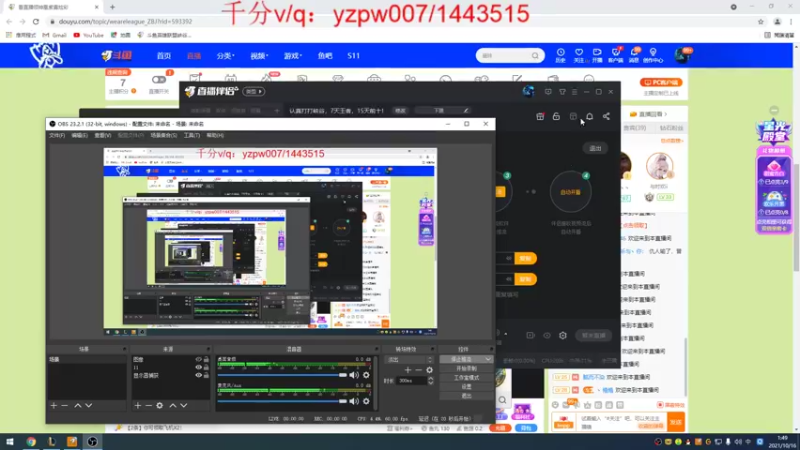The height and width of the screenshot is (450, 800).
Task: Click the search magnifier in Douyu search box
Action: pyautogui.click(x=535, y=56)
